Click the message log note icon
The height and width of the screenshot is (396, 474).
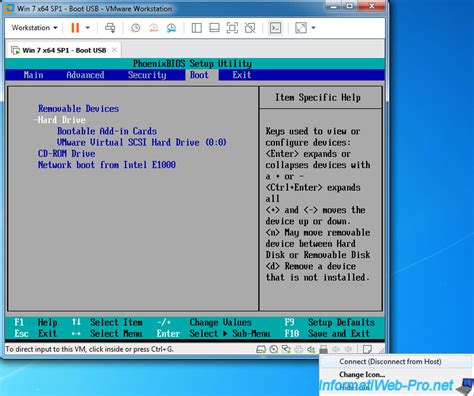(367, 349)
